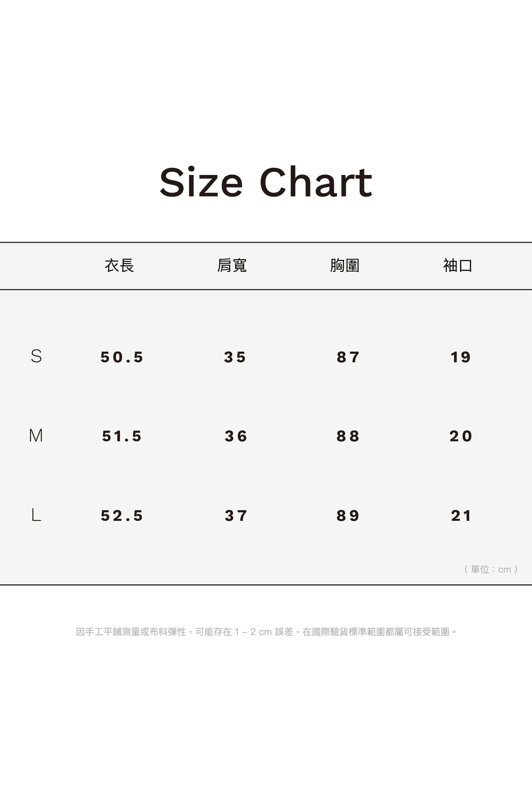Select the L size row label
Screen dimensions: 532x798
click(36, 515)
